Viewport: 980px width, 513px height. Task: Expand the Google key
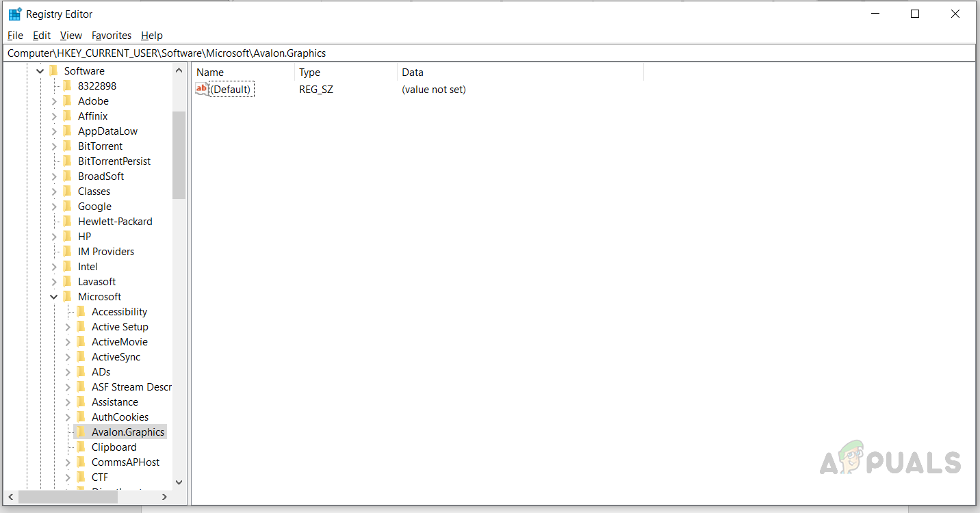point(54,207)
